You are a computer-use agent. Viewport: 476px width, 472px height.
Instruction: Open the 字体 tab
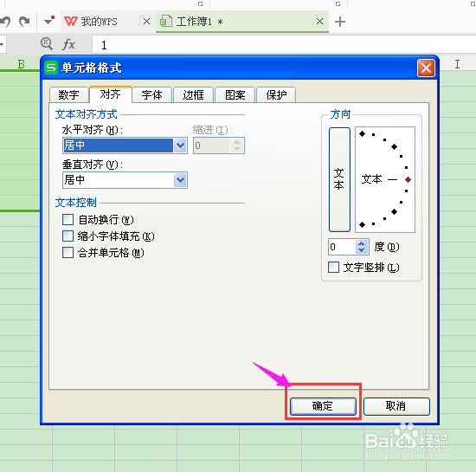(x=151, y=94)
